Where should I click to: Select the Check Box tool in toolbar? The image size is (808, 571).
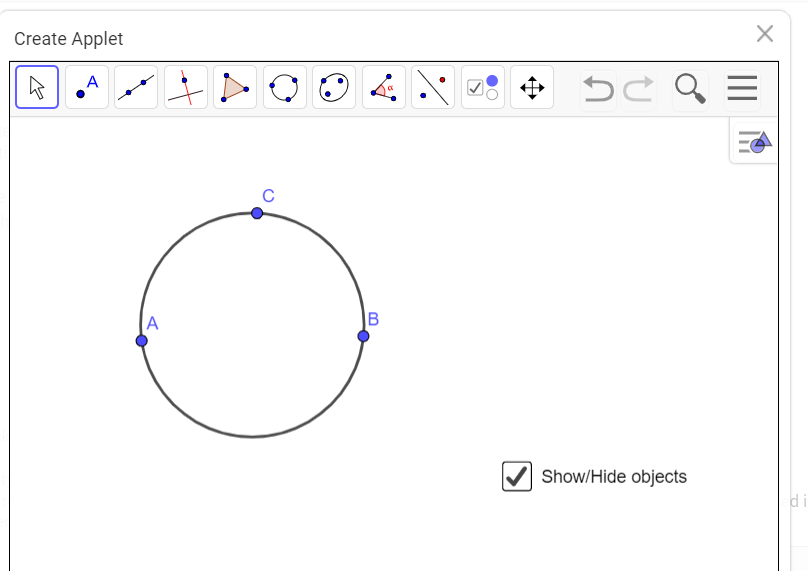pos(482,87)
